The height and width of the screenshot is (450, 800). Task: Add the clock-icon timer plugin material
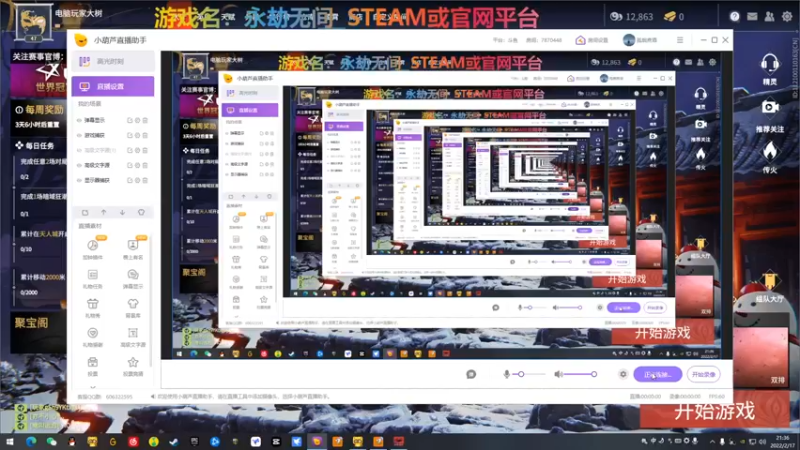[92, 249]
